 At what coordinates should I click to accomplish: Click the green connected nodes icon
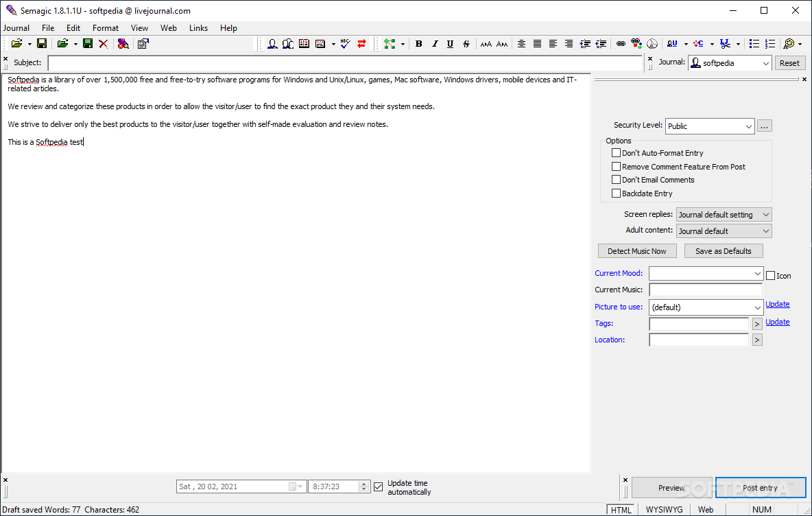click(390, 43)
